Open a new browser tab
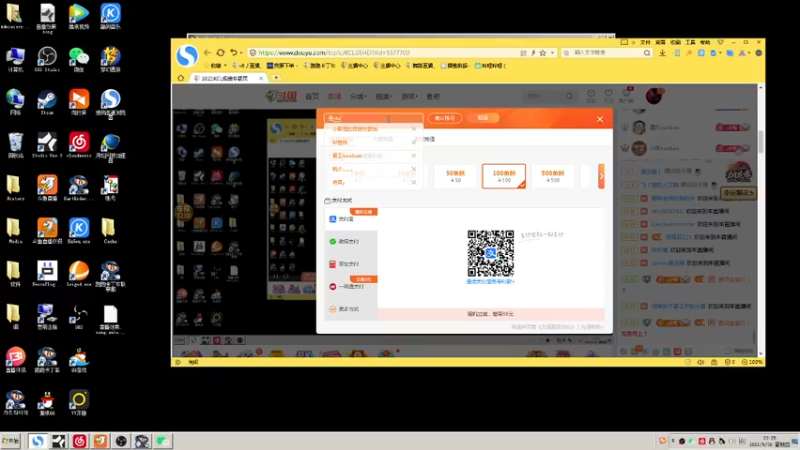Screen dimensions: 800x450 tap(276, 78)
